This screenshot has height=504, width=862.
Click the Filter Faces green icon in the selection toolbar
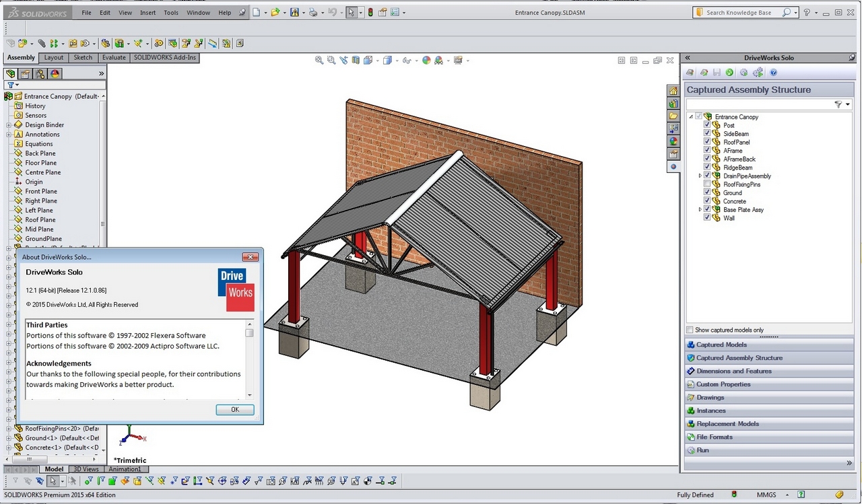112,480
